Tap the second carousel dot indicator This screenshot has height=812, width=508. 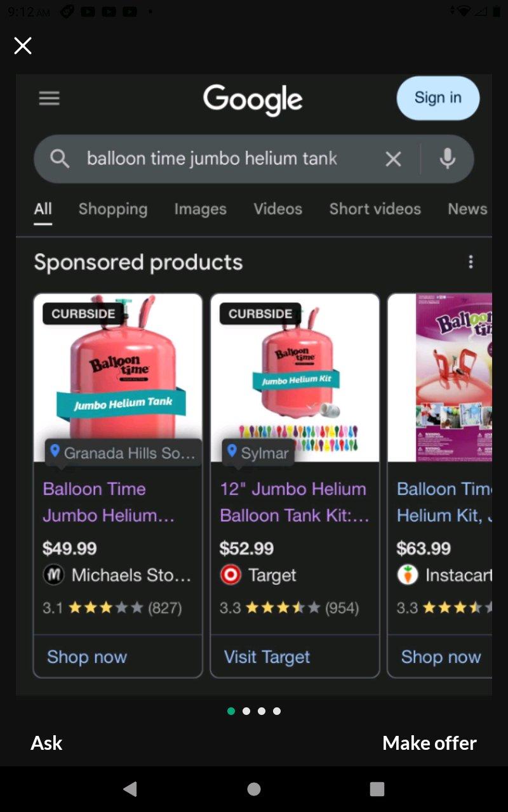pos(246,711)
